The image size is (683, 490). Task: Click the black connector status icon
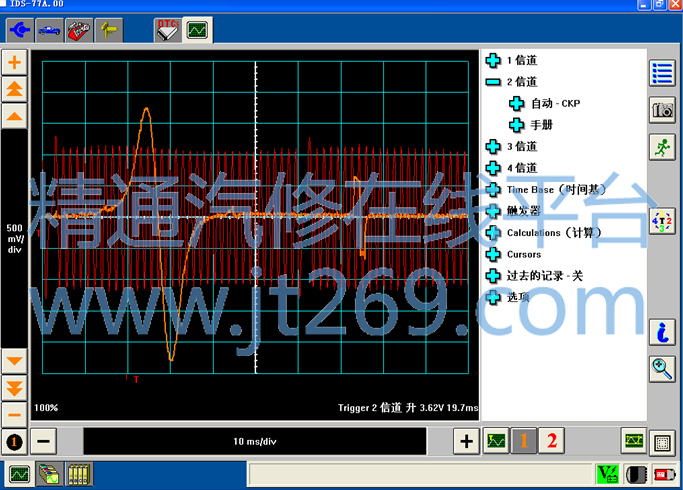[636, 474]
